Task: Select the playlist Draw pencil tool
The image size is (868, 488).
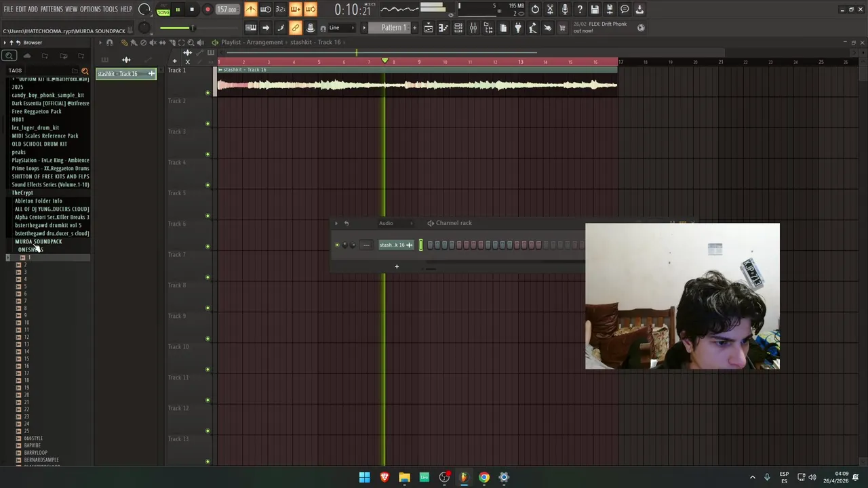Action: point(124,42)
